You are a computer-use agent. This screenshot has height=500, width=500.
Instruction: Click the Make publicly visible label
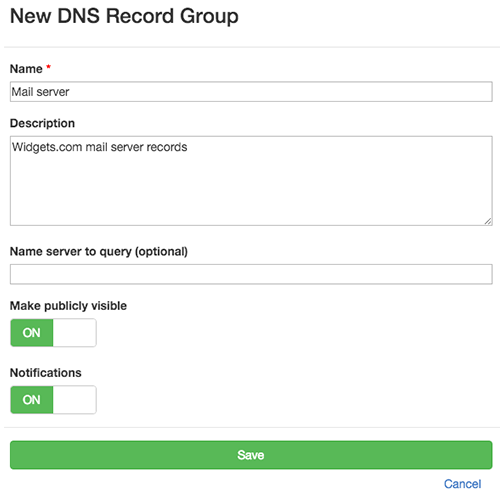(x=68, y=306)
